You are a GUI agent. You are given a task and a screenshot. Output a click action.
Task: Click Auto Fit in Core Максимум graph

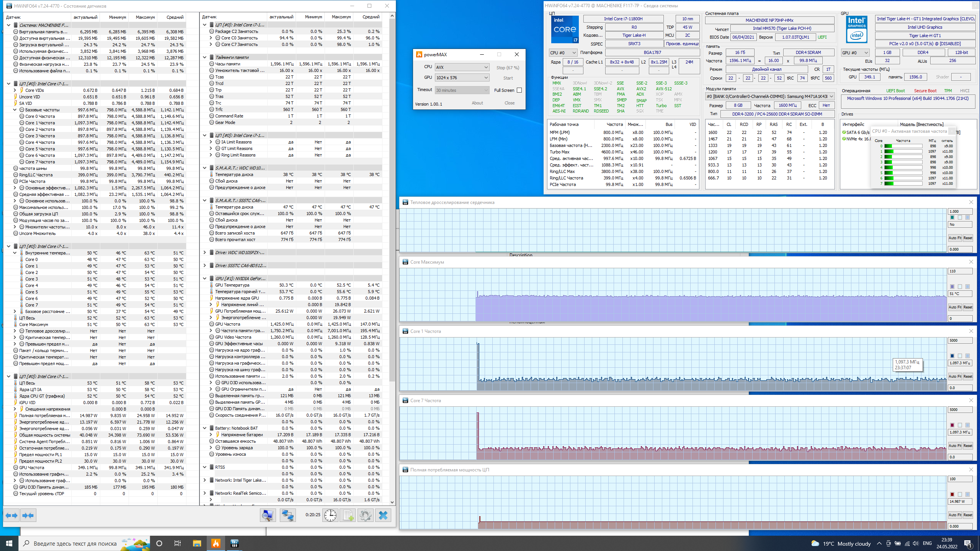[x=955, y=307]
